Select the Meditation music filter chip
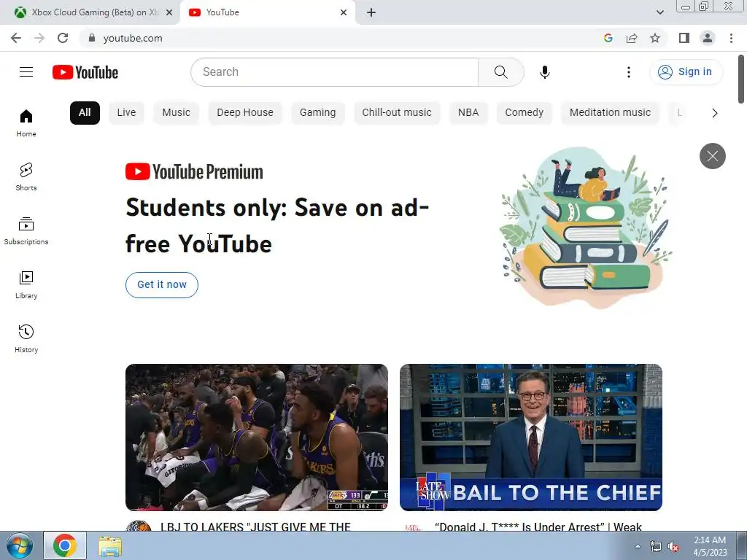The image size is (747, 560). coord(611,113)
